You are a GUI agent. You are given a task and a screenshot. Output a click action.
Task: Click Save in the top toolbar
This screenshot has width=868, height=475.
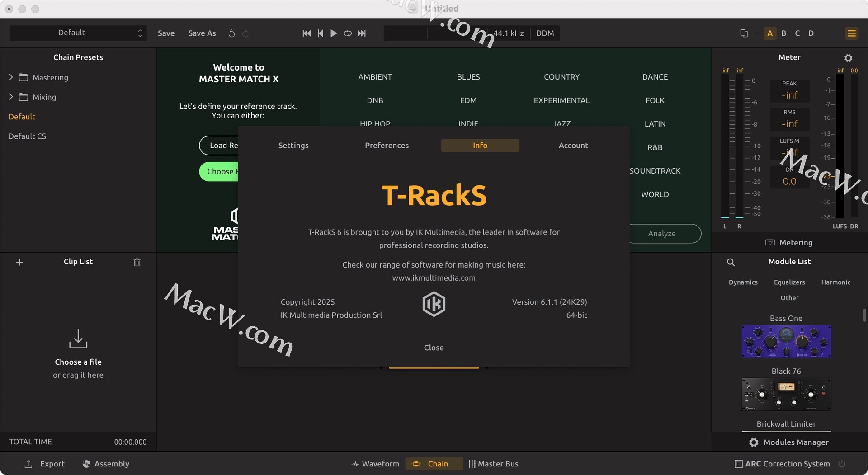tap(166, 33)
